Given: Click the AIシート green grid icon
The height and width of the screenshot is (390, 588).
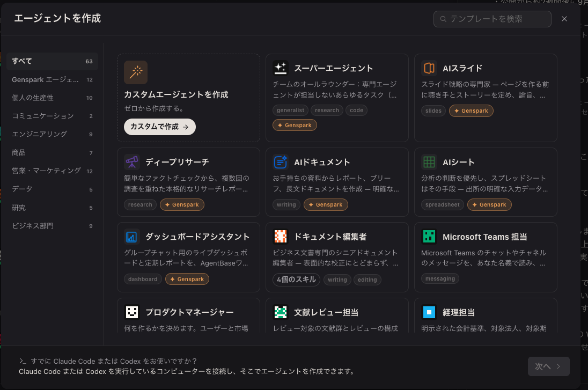Looking at the screenshot, I should tap(429, 162).
